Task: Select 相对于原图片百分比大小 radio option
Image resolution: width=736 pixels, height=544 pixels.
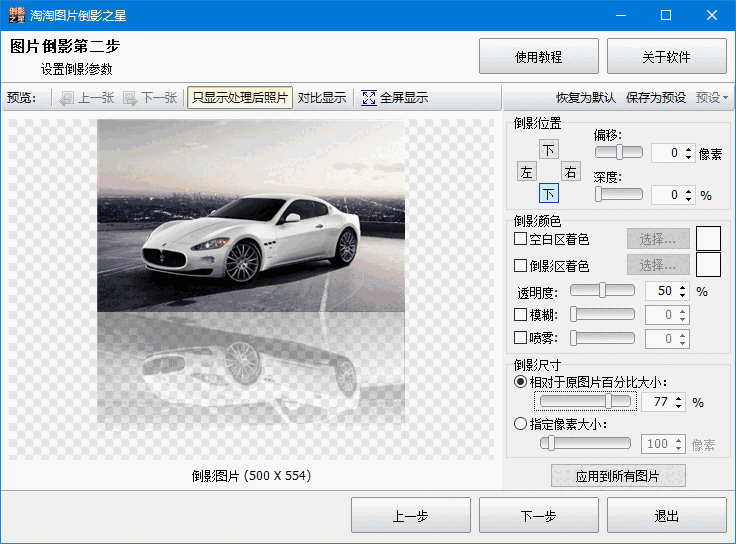Action: tap(520, 382)
